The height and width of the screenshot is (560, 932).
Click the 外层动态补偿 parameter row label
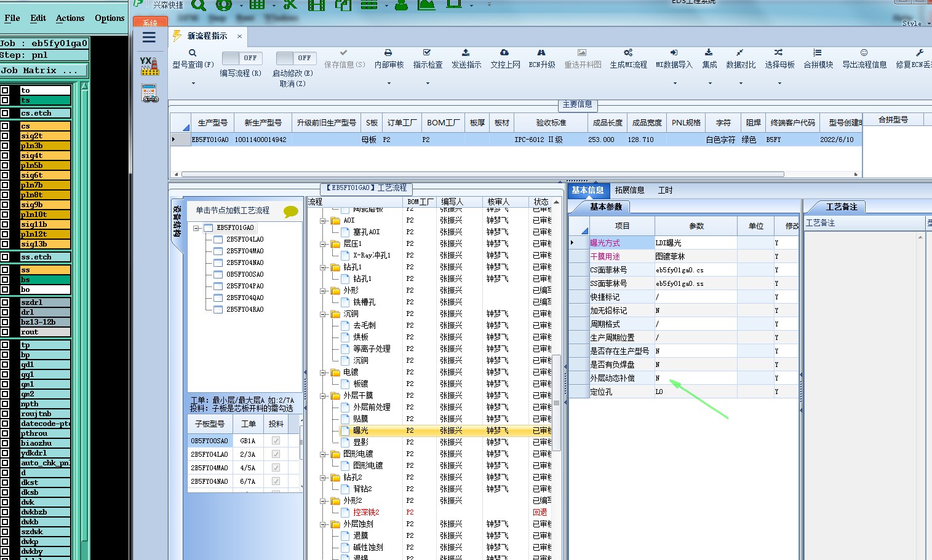[611, 379]
